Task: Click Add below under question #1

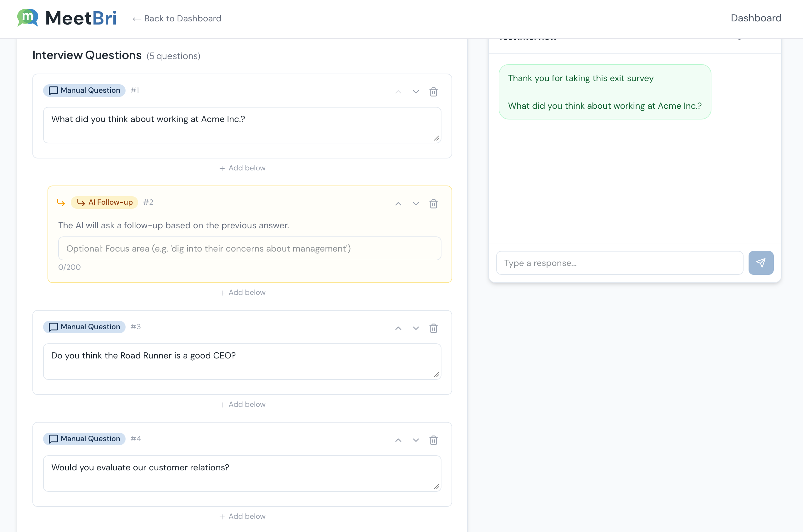Action: 242,168
